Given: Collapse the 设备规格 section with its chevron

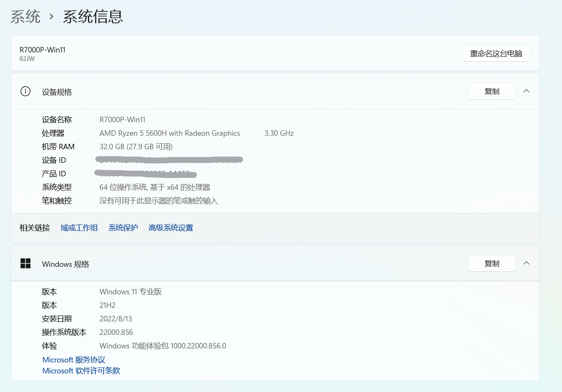Looking at the screenshot, I should click(x=526, y=91).
